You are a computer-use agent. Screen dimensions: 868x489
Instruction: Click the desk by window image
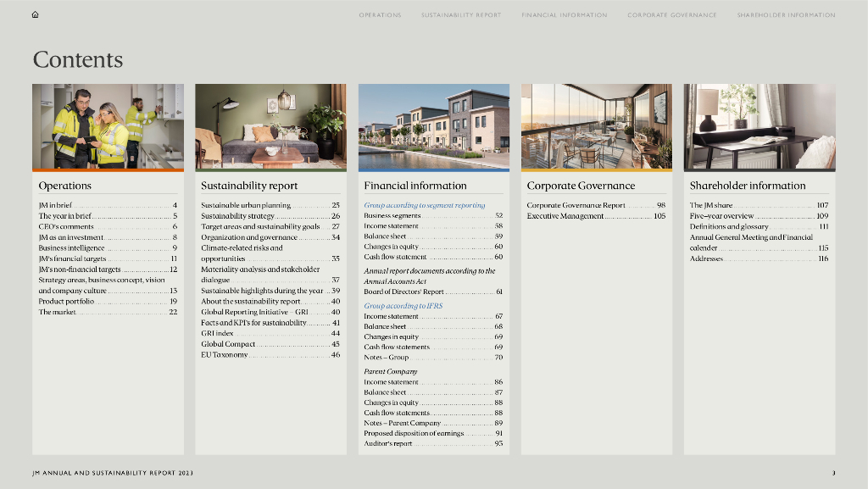(759, 127)
